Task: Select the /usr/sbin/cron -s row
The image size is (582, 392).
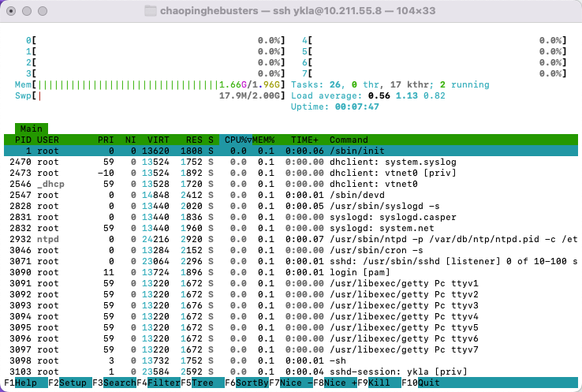Action: coord(291,250)
